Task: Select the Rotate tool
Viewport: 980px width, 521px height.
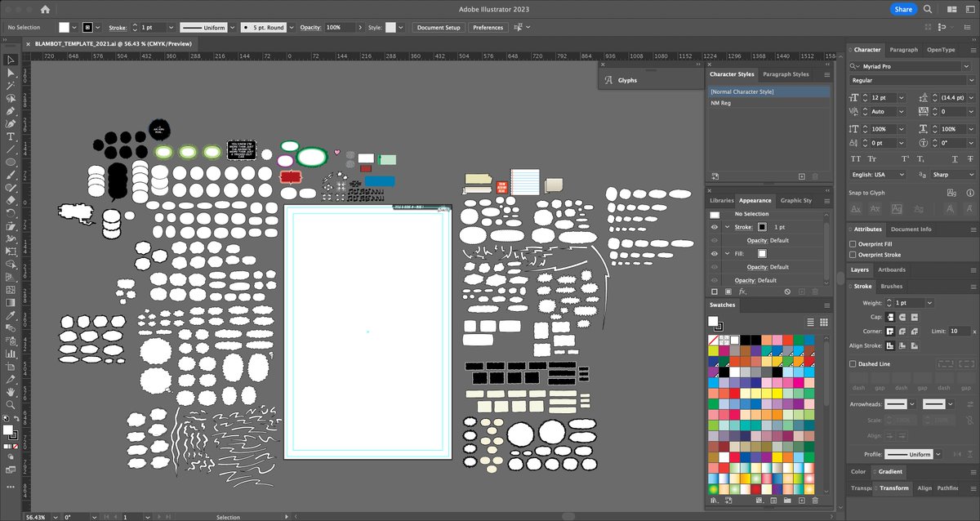Action: pyautogui.click(x=11, y=212)
